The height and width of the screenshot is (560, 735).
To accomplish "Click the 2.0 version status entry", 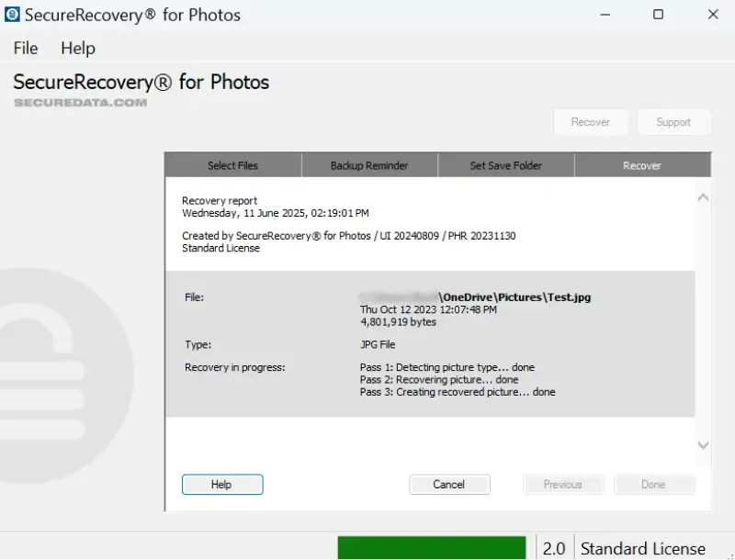I will coord(554,548).
